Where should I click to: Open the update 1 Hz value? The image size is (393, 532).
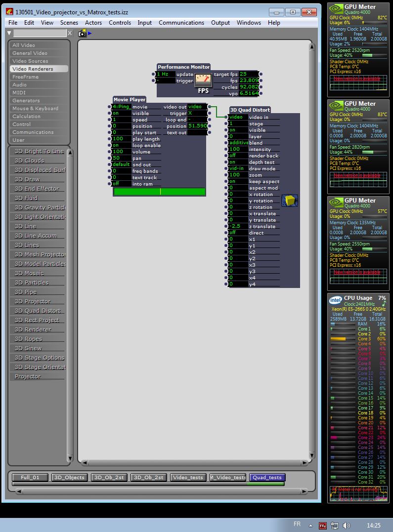pyautogui.click(x=166, y=74)
